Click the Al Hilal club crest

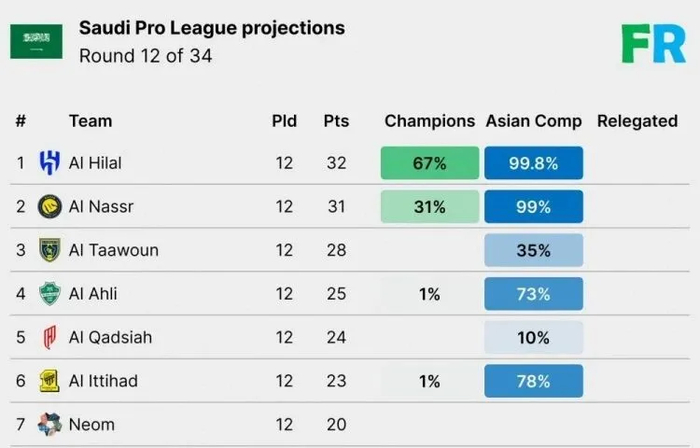[49, 163]
